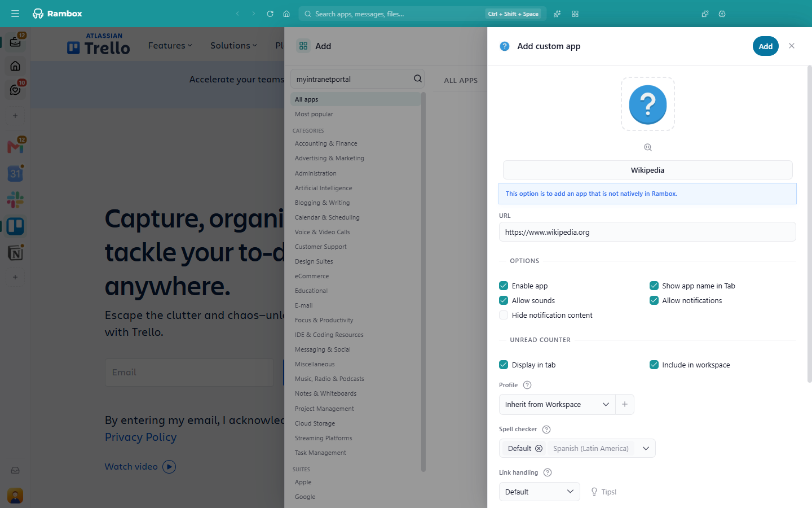Viewport: 812px width, 508px height.
Task: Uncheck Enable app checkbox
Action: pos(504,286)
